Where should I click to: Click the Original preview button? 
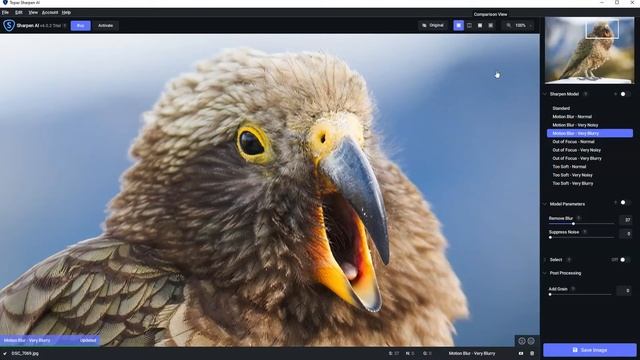[x=433, y=25]
